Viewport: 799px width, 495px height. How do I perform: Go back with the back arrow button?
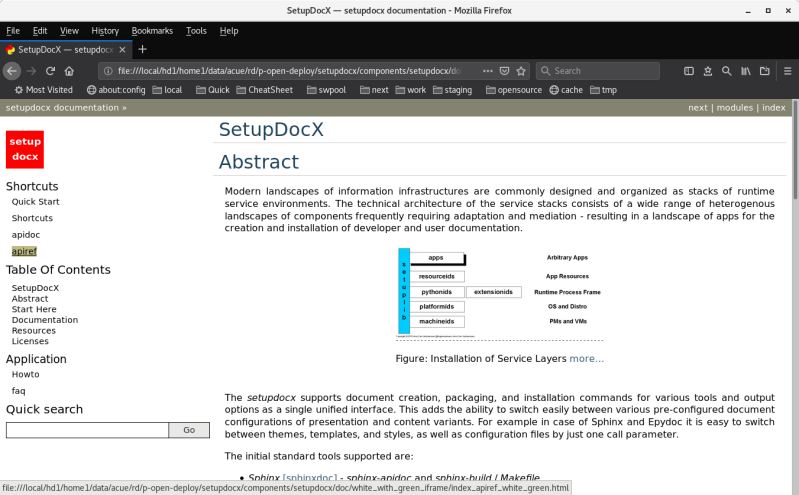click(12, 71)
